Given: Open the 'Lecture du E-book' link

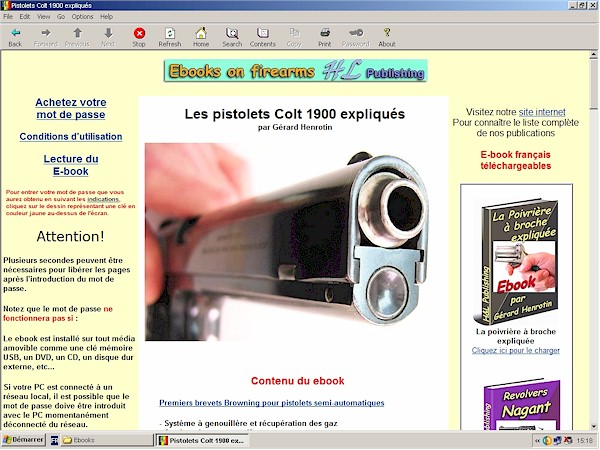Looking at the screenshot, I should [x=71, y=165].
